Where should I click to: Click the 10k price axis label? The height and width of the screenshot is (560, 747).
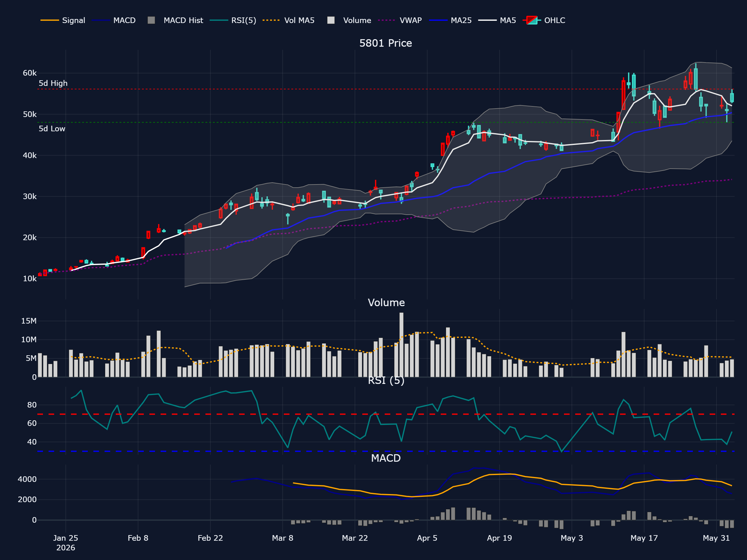pyautogui.click(x=30, y=279)
